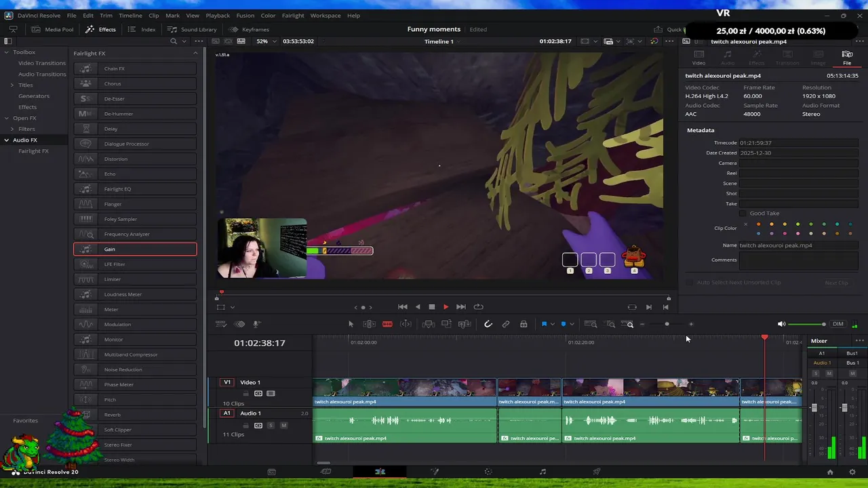Open the Sound Library panel
The width and height of the screenshot is (868, 488).
(x=193, y=29)
